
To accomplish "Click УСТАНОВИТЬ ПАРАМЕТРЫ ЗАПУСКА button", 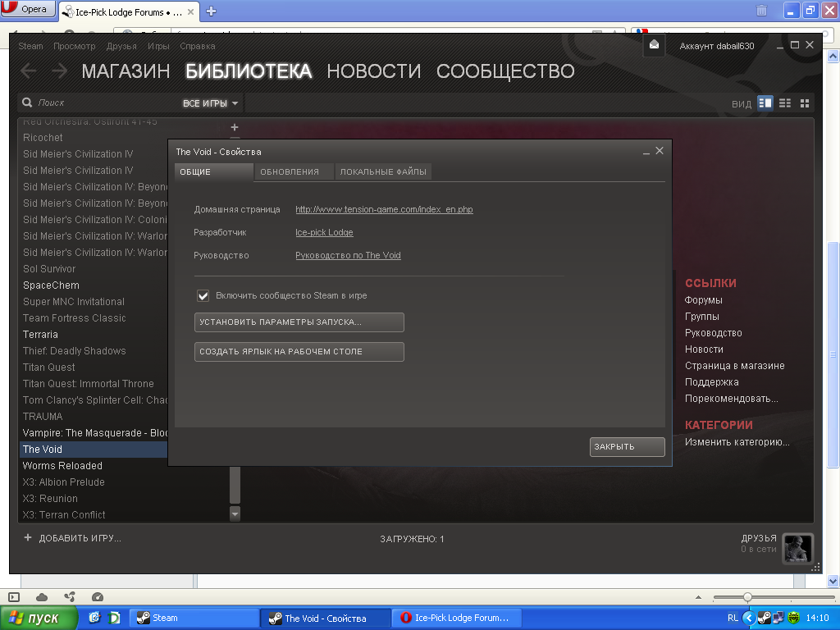I will [299, 322].
